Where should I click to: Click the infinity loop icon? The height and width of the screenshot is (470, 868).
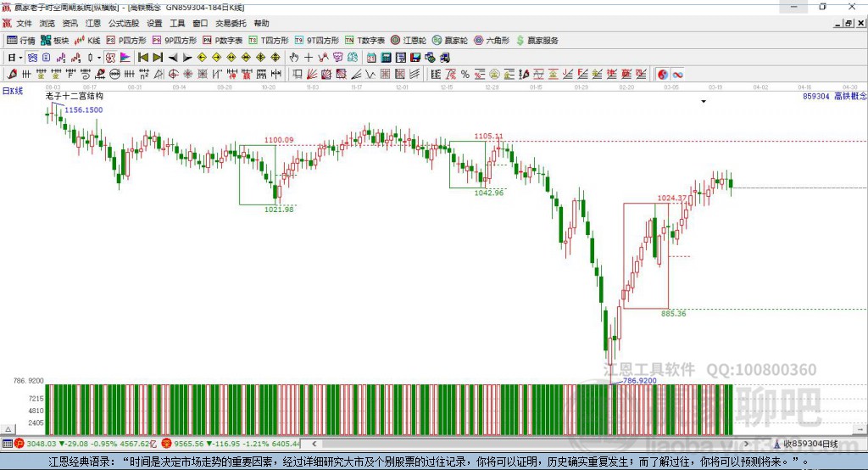pyautogui.click(x=677, y=75)
